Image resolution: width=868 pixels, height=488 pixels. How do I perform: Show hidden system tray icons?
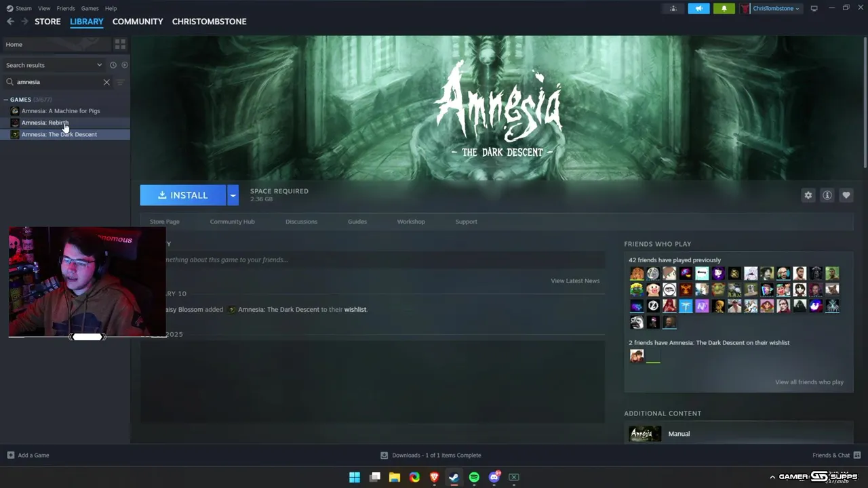tap(772, 477)
